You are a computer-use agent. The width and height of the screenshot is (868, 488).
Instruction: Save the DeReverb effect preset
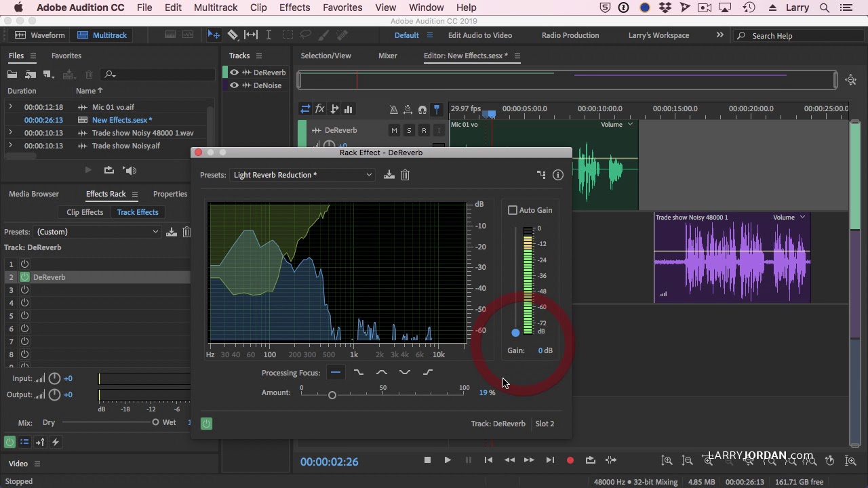[x=389, y=175]
